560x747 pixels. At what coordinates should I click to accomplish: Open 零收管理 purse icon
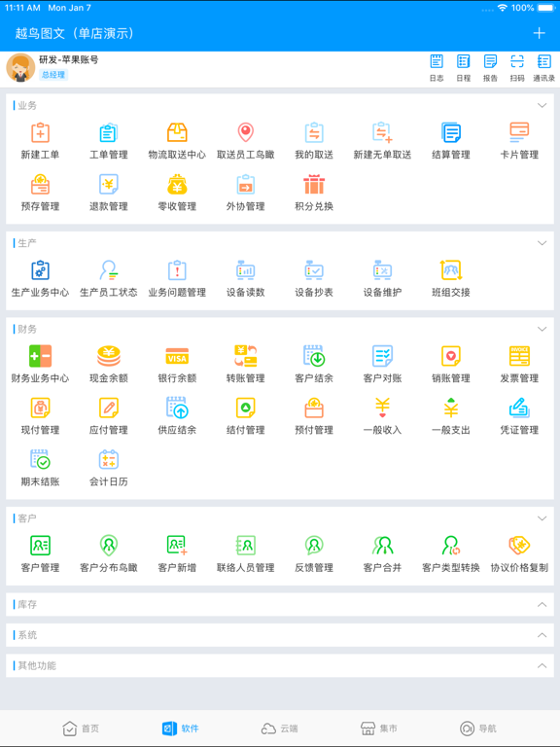pyautogui.click(x=177, y=185)
